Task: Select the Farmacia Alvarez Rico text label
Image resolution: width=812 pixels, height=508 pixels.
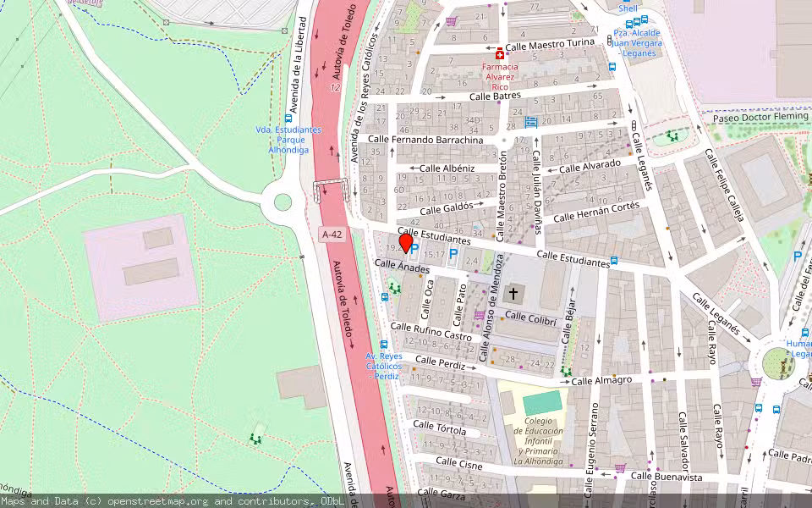Action: [500, 77]
